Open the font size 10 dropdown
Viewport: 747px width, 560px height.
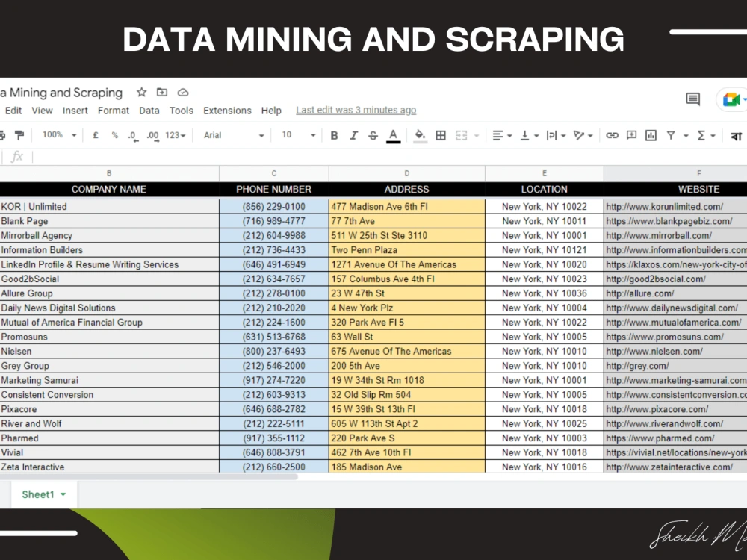pyautogui.click(x=299, y=134)
